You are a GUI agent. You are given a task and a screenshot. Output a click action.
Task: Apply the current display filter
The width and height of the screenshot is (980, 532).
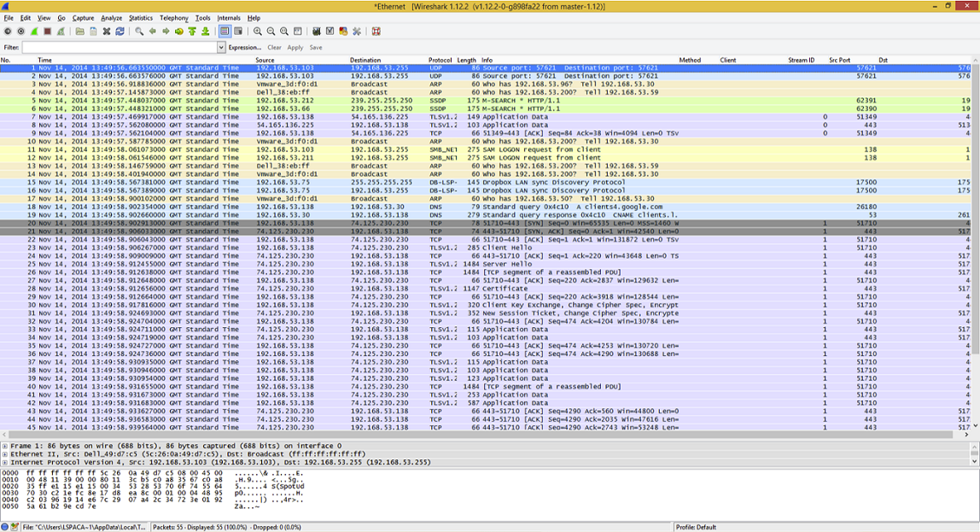point(295,47)
